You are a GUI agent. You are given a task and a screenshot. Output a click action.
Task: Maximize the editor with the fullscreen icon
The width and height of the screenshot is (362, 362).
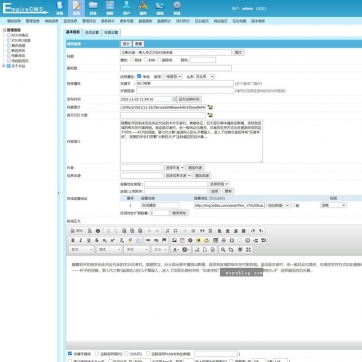248,249
